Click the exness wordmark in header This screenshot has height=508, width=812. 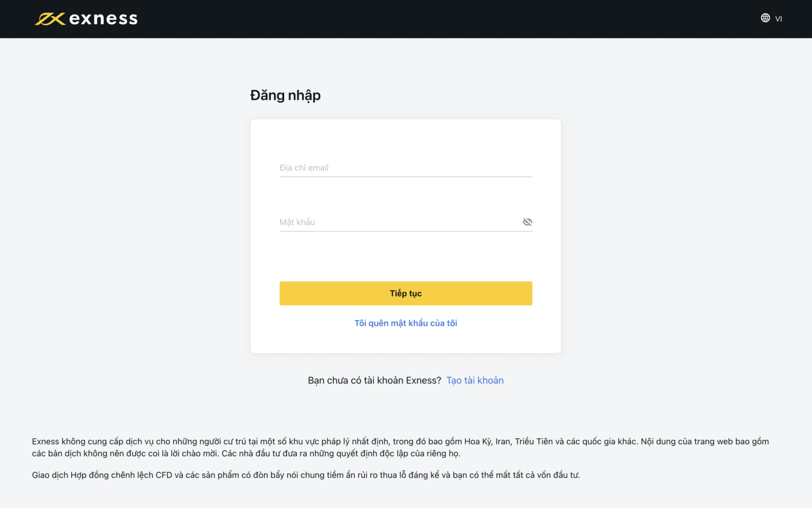point(103,19)
